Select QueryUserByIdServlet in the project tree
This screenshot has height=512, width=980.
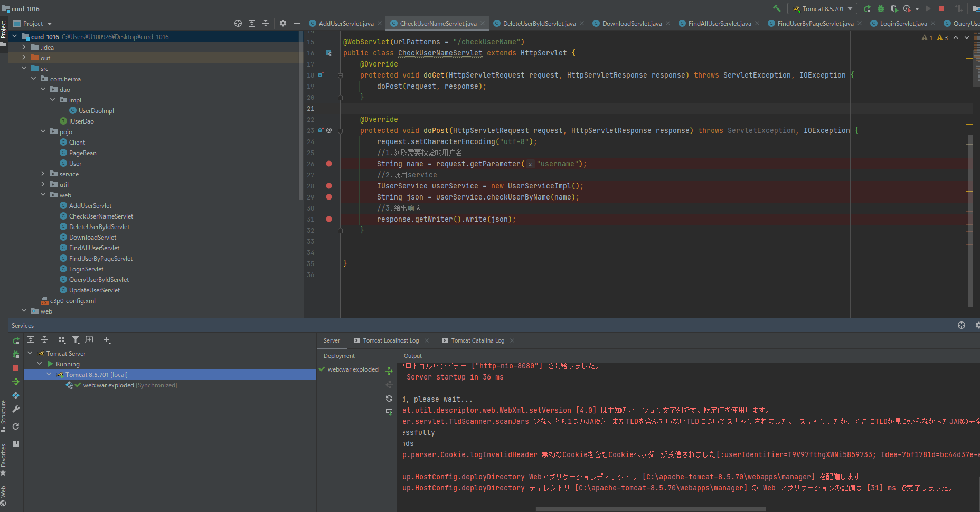point(99,280)
